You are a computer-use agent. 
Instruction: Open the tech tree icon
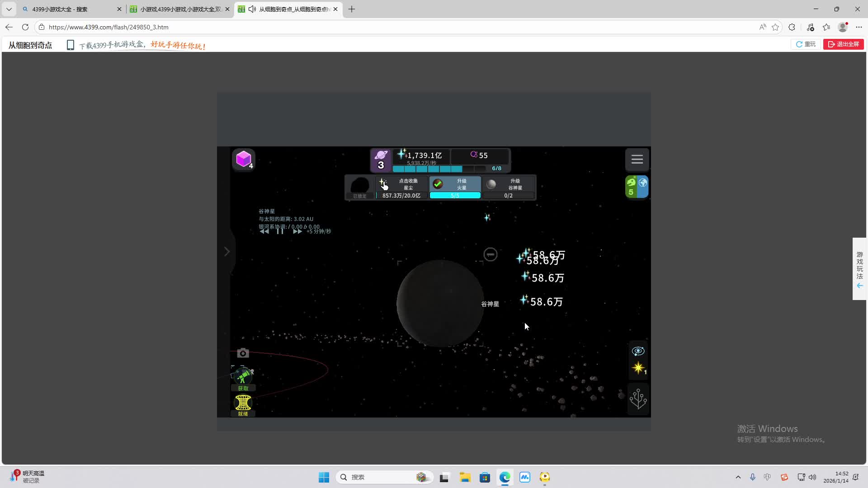click(x=638, y=399)
